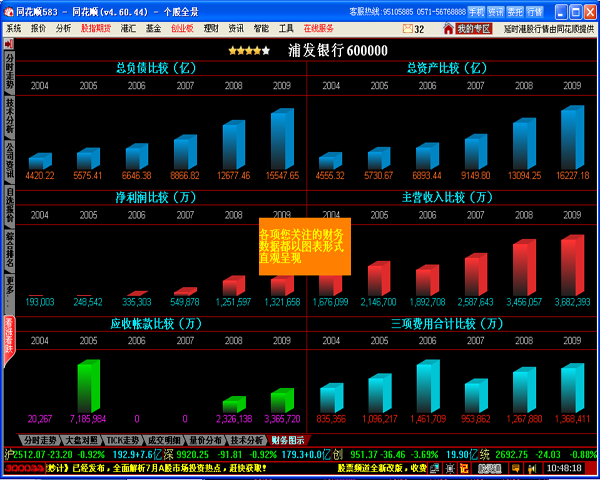This screenshot has width=600, height=480.
Task: Select the 分时走势 tab in the left sidebar
Action: pyautogui.click(x=9, y=72)
